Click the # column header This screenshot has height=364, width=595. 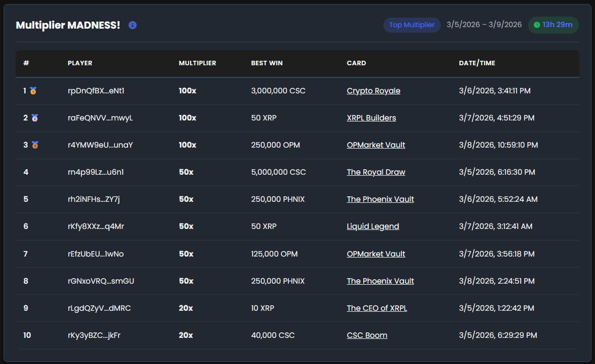[x=26, y=63]
